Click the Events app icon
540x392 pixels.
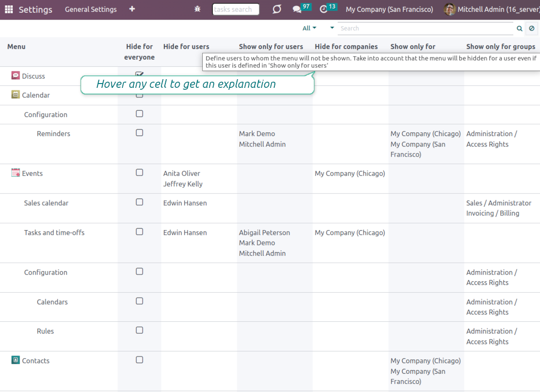[x=15, y=172]
